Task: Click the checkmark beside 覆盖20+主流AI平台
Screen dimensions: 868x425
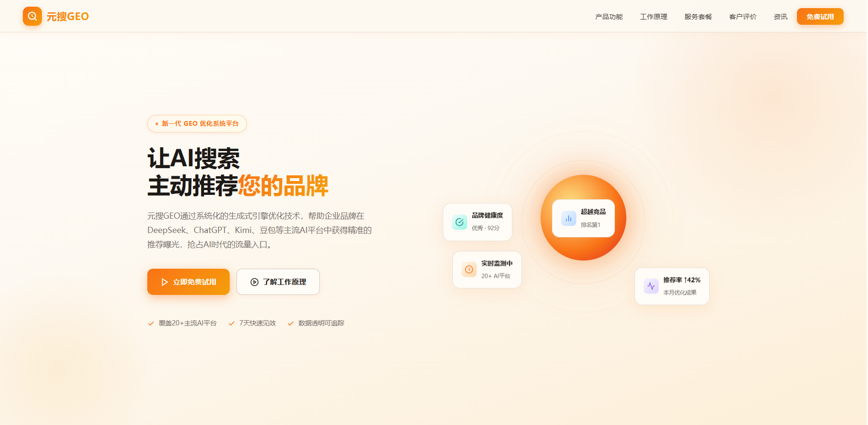Action: pyautogui.click(x=151, y=324)
